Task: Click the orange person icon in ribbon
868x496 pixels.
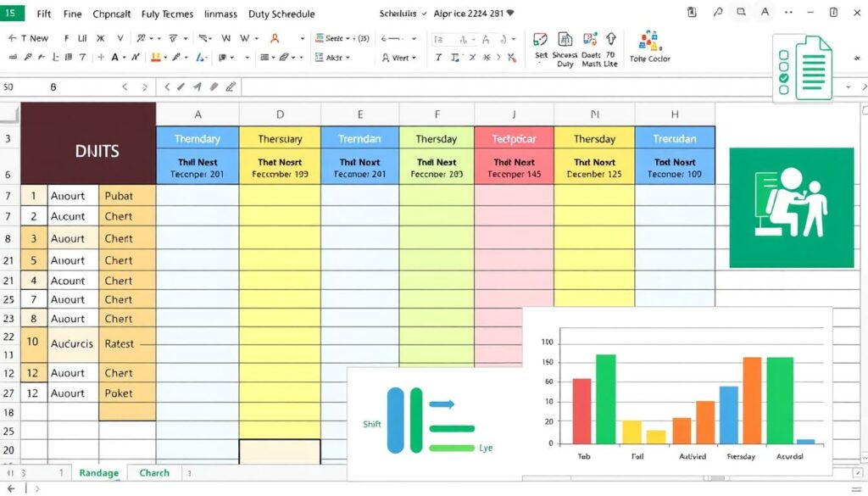Action: click(x=275, y=38)
